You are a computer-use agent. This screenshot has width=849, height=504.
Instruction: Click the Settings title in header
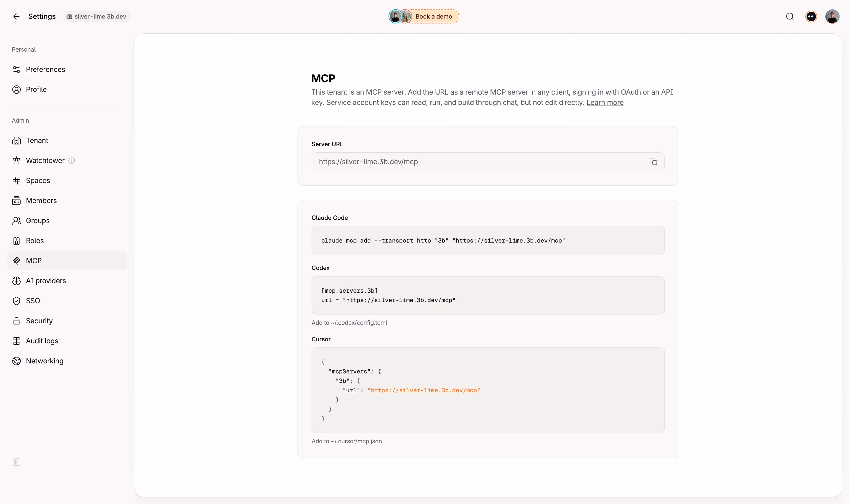coord(42,16)
